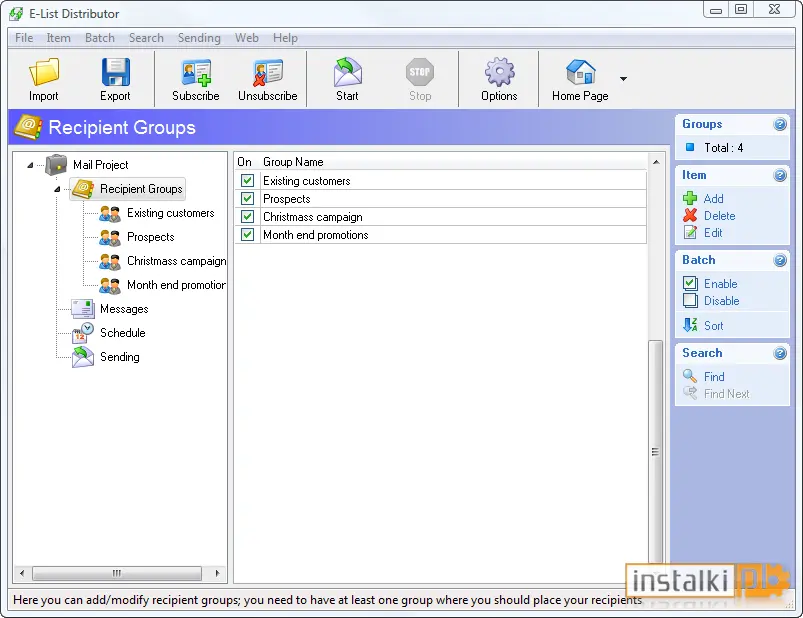This screenshot has width=803, height=618.
Task: Click the Delete link in Item panel
Action: (720, 216)
